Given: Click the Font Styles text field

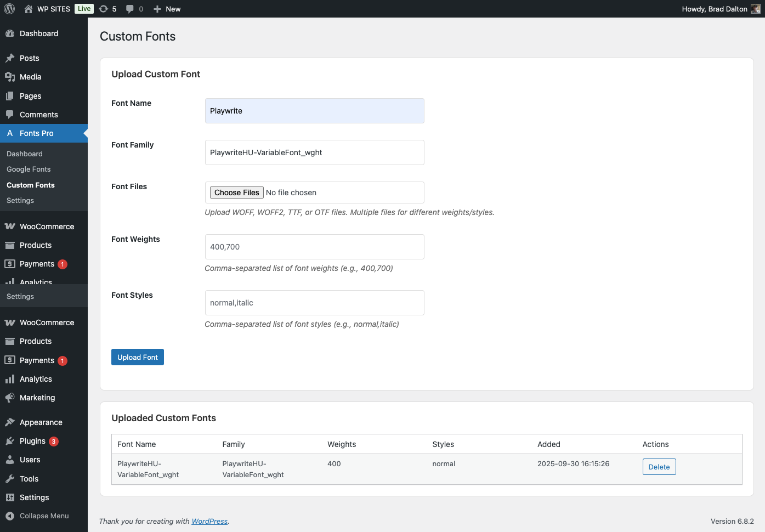Looking at the screenshot, I should coord(314,303).
